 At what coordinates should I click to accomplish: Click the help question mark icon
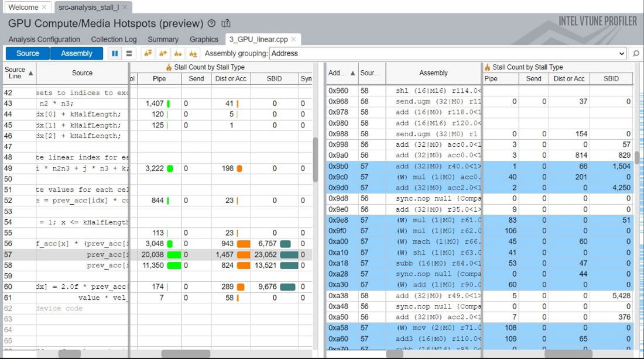point(211,24)
